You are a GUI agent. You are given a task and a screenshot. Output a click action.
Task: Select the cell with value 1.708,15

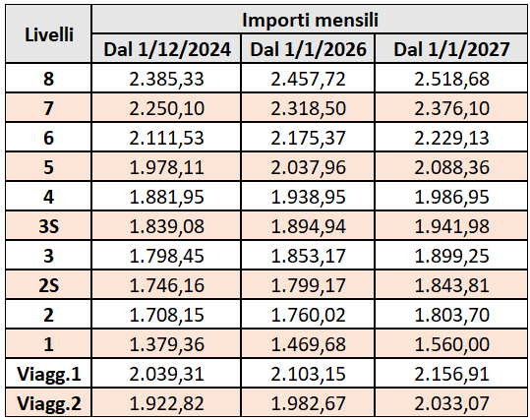166,314
